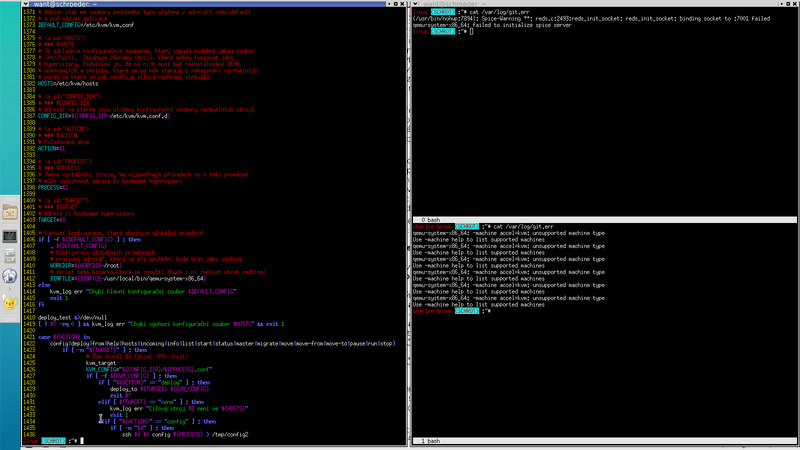
Task: Launch the web browser globe dock icon
Action: [10, 276]
